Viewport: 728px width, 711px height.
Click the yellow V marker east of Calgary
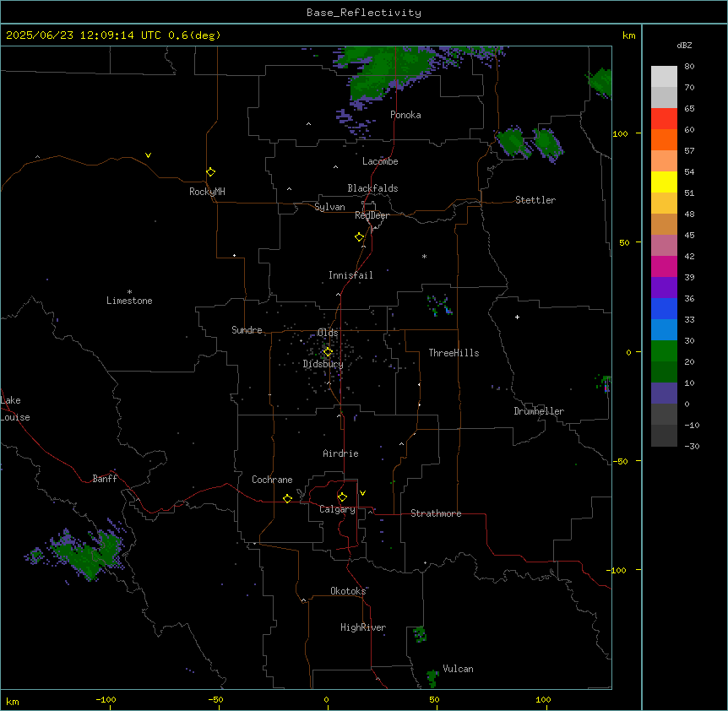362,493
